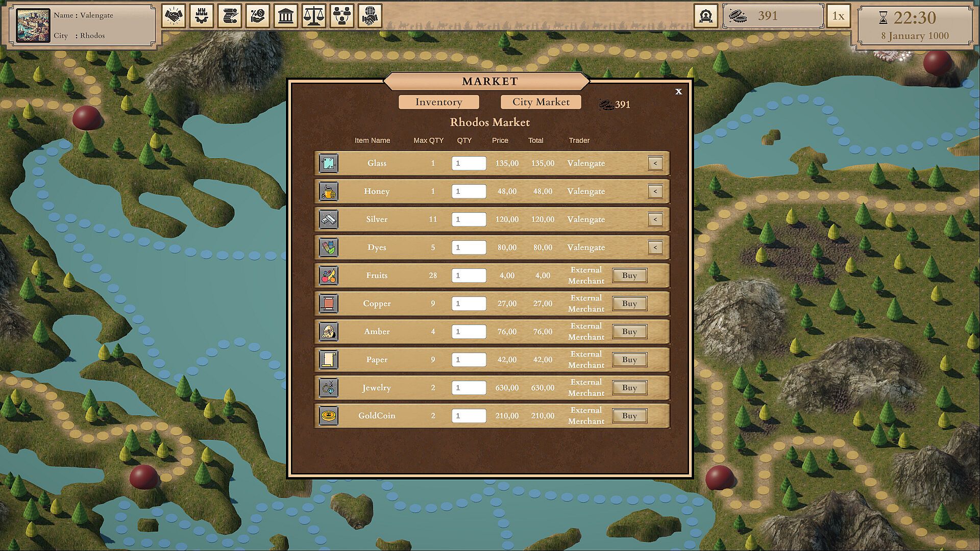
Task: Click the percent coin loan icon
Action: 258,16
